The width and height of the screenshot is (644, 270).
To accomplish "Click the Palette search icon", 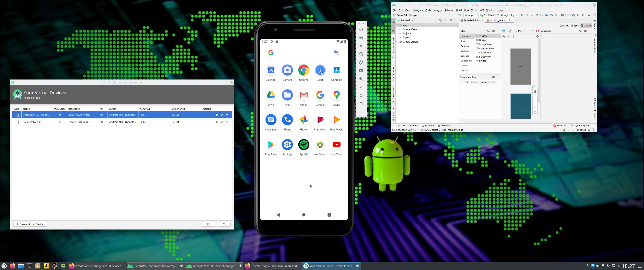I will coord(488,31).
